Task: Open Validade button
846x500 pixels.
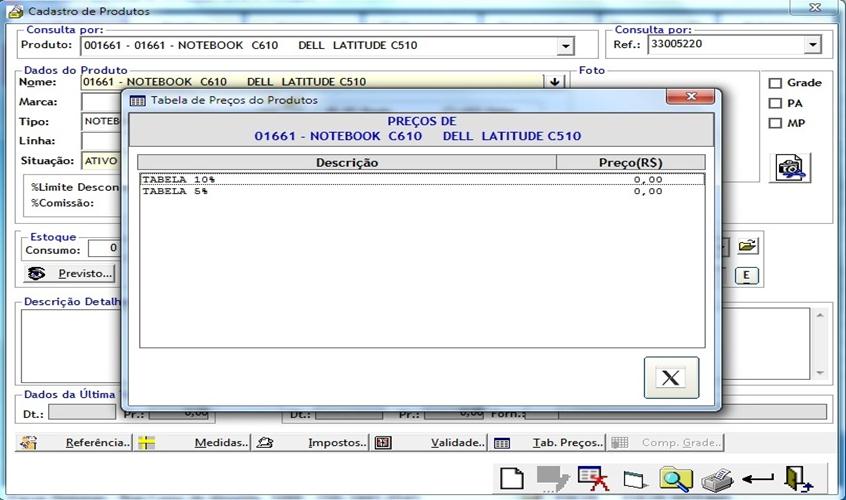Action: point(428,443)
